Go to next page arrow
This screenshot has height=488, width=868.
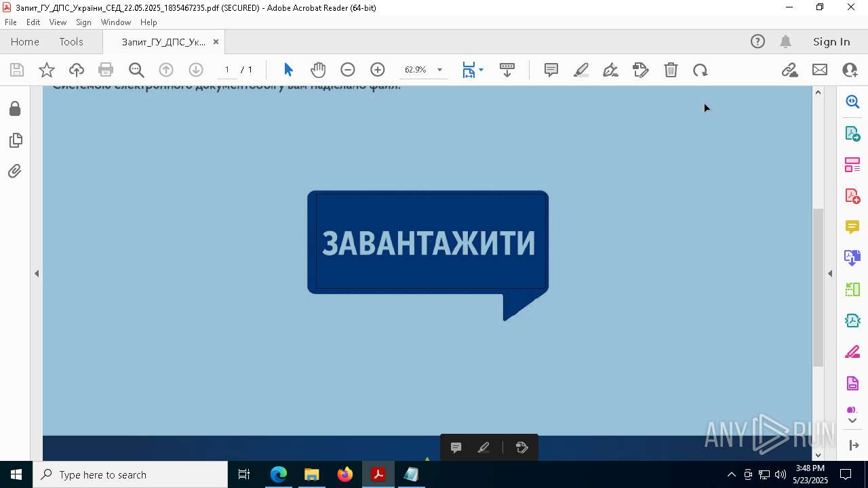(x=196, y=70)
